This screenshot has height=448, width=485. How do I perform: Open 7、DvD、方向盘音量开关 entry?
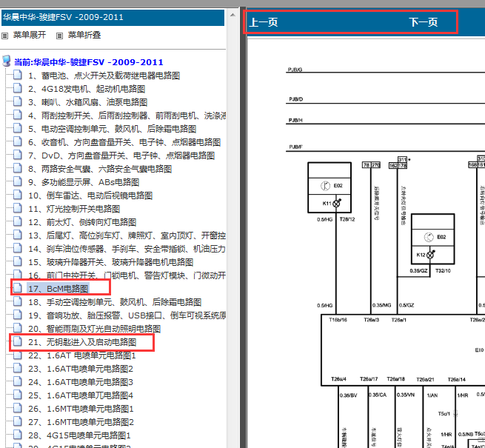(121, 156)
